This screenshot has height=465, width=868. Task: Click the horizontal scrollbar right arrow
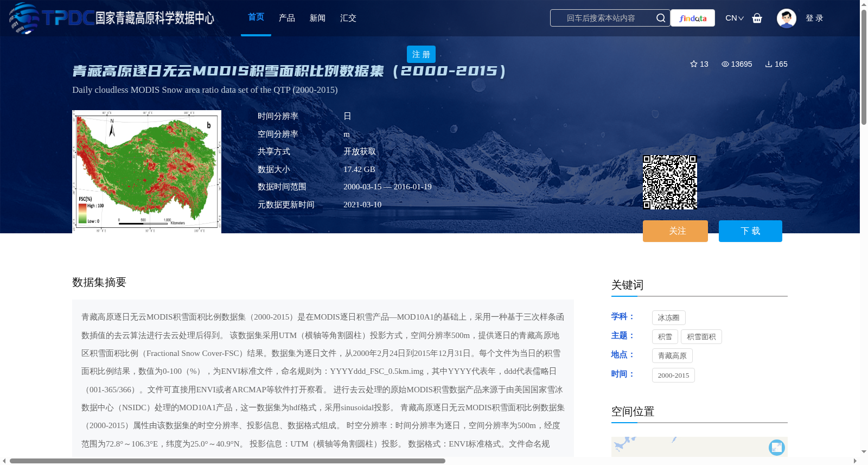(x=855, y=461)
